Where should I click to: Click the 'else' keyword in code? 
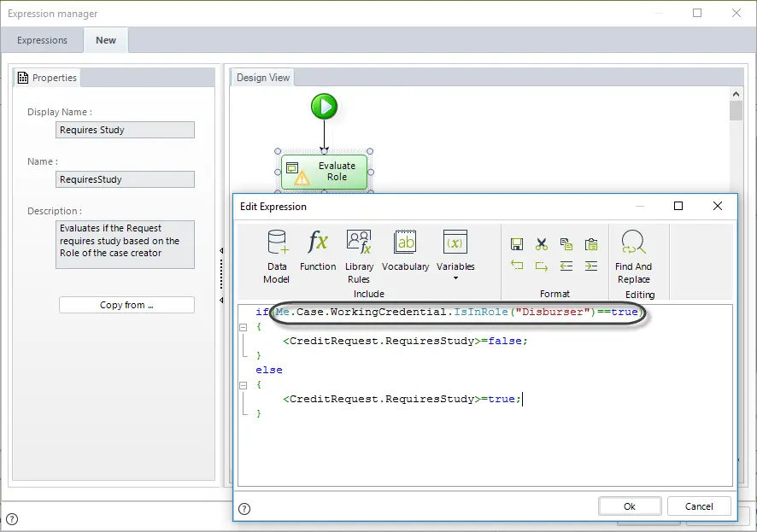click(x=269, y=370)
